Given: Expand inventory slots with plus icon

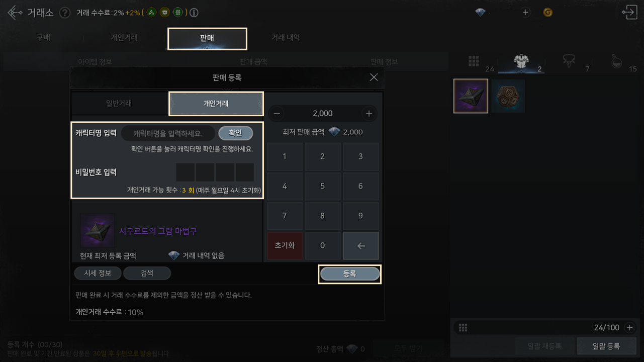Looking at the screenshot, I should [629, 328].
